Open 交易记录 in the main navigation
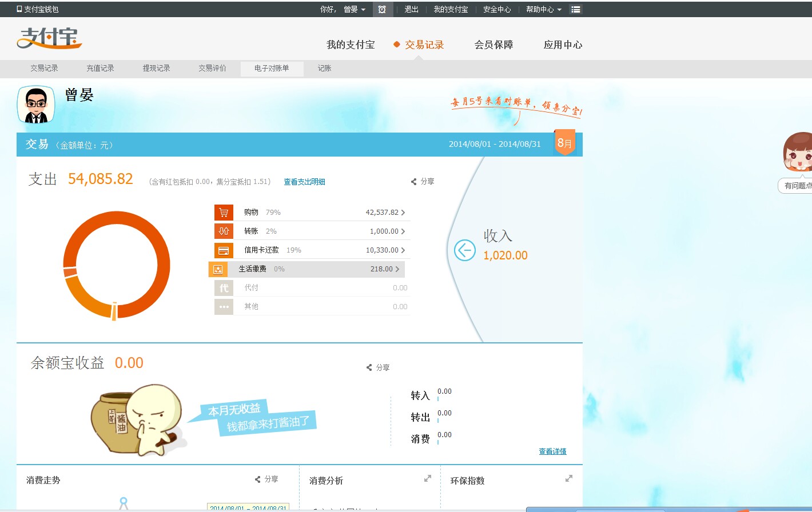 pyautogui.click(x=424, y=45)
